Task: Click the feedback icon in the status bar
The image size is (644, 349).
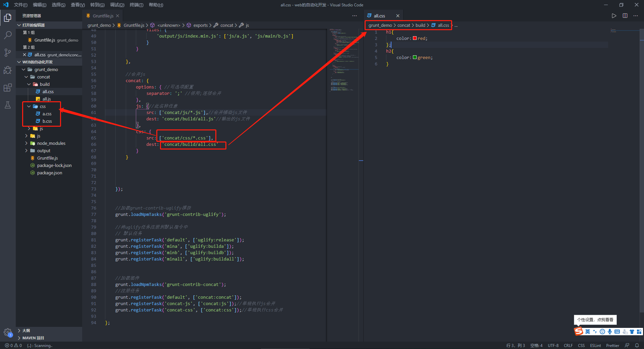Action: [x=627, y=345]
